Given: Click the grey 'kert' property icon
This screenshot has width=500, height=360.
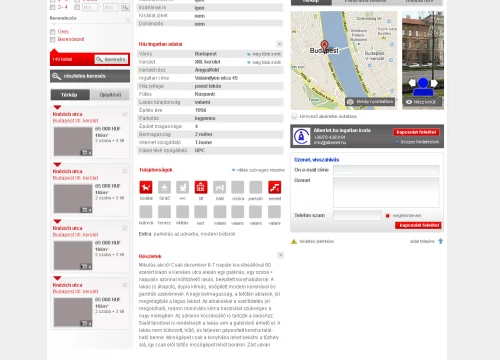Looking at the screenshot, I should click(201, 212).
